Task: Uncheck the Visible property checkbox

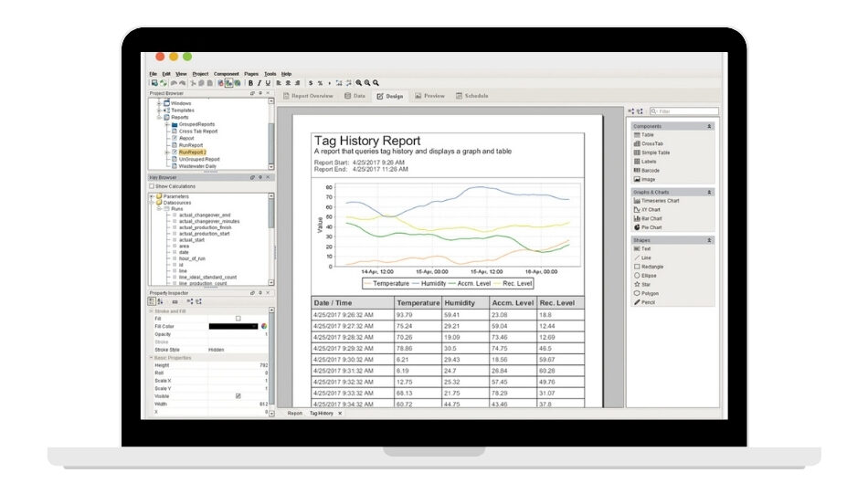Action: click(x=238, y=396)
